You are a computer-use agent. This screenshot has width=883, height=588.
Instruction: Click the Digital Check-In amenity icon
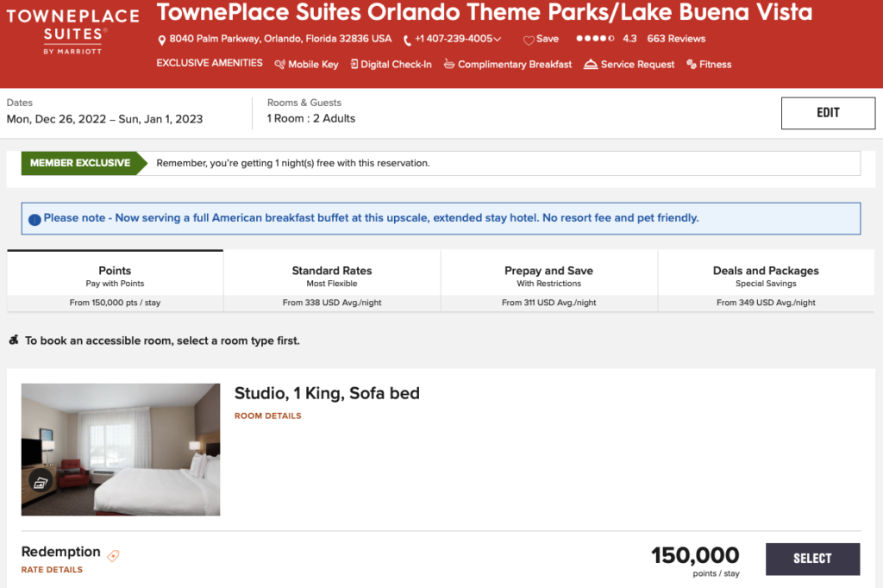[354, 65]
